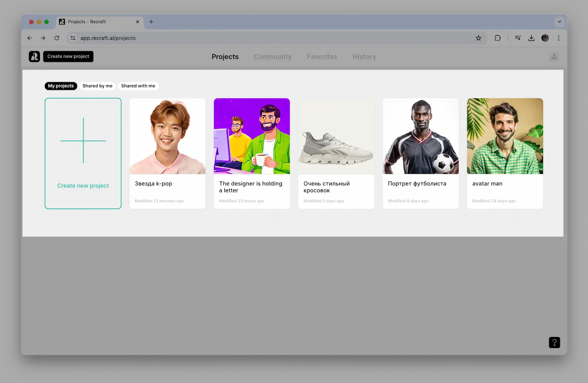Open browser downloads icon

(531, 38)
